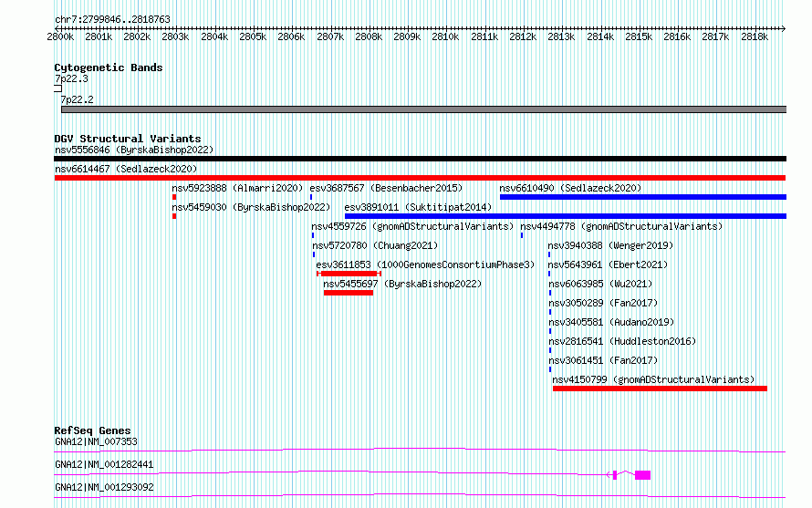Open nsv4494778 (gnomADStructuralVariants) label

[621, 226]
